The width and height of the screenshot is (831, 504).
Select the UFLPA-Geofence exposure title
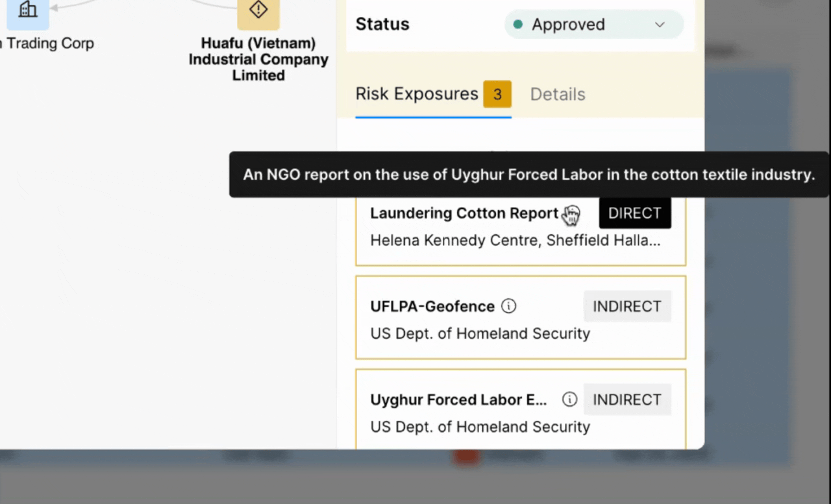pos(432,306)
